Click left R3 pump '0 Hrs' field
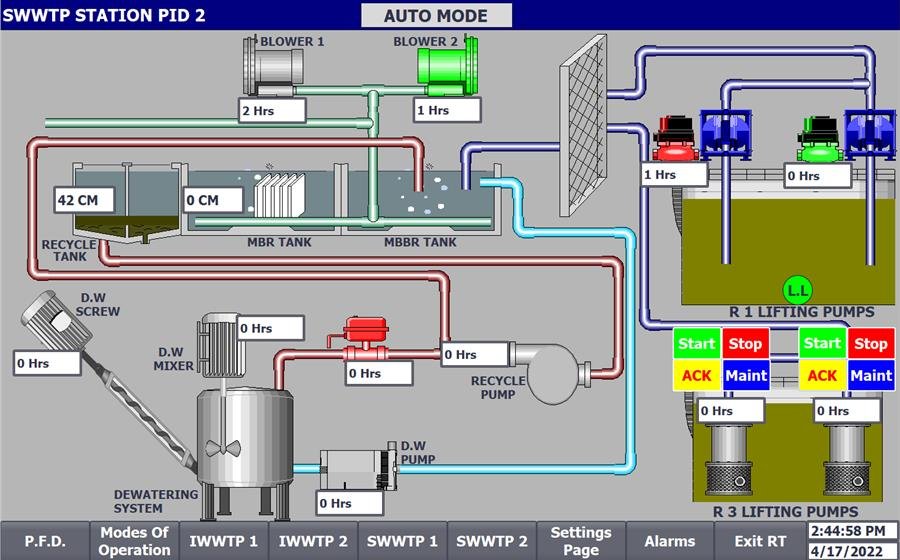Viewport: 900px width, 560px height. [x=731, y=411]
